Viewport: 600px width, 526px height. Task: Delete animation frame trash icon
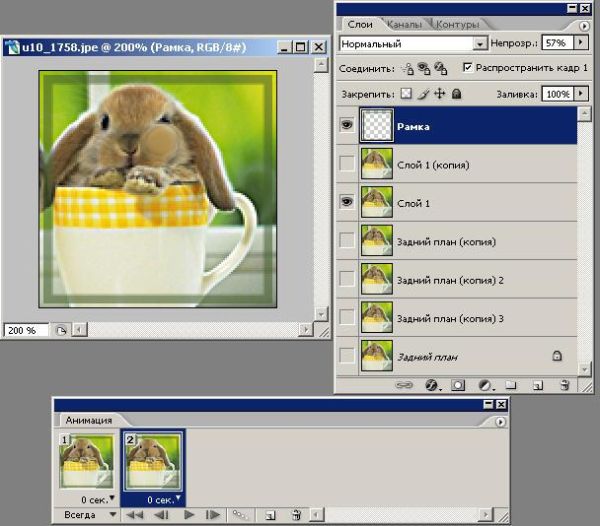click(296, 515)
